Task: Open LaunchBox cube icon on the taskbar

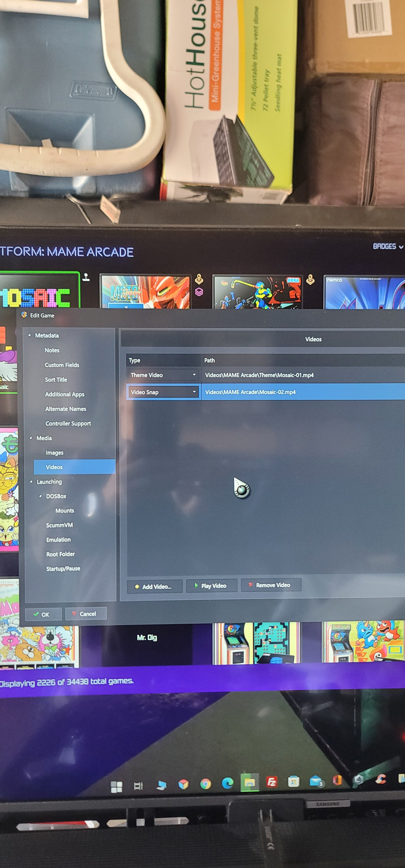Action: (183, 784)
